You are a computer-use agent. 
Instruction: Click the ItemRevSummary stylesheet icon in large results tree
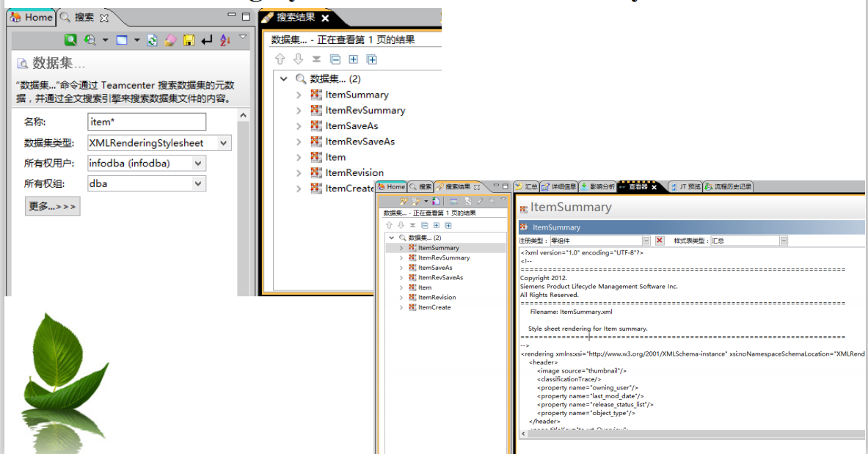pyautogui.click(x=316, y=110)
